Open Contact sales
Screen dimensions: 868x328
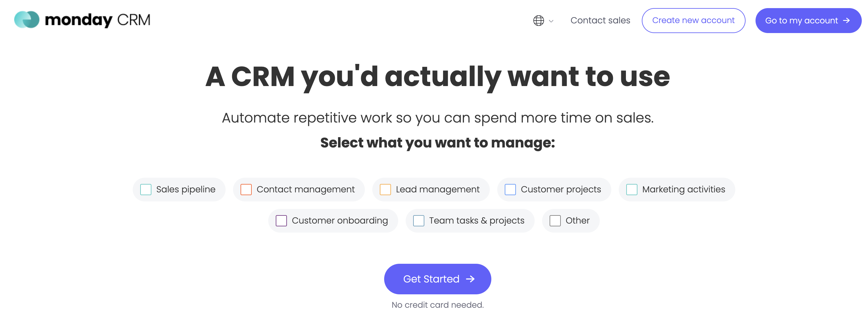point(600,20)
